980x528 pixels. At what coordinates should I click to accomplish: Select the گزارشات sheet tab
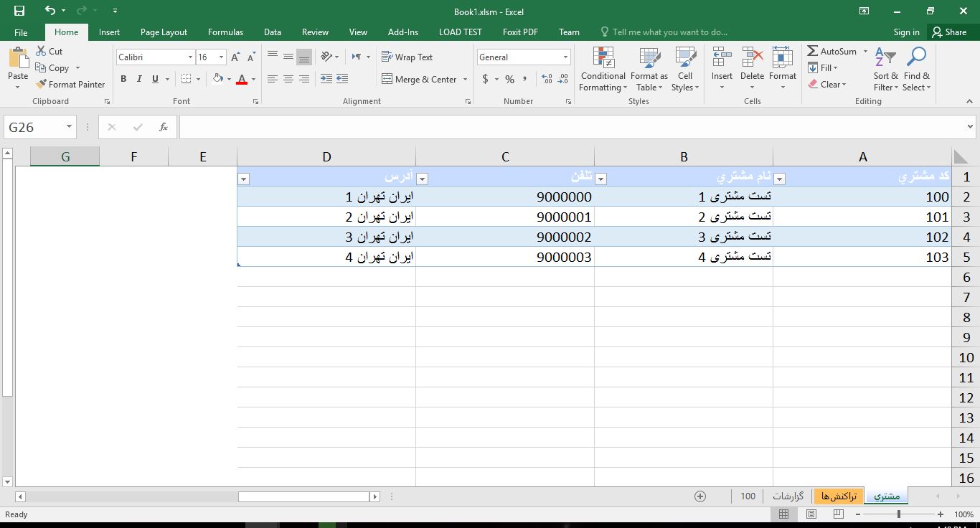pyautogui.click(x=788, y=496)
